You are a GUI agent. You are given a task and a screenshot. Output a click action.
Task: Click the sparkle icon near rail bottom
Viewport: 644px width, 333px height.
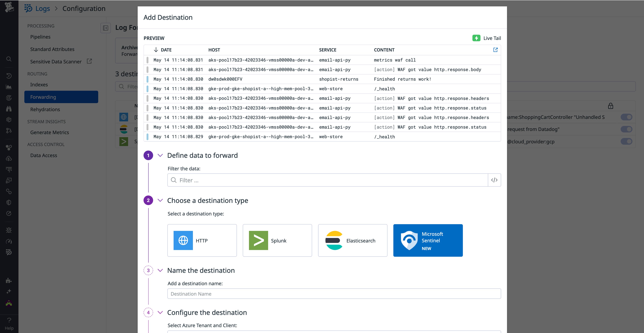pos(9,291)
